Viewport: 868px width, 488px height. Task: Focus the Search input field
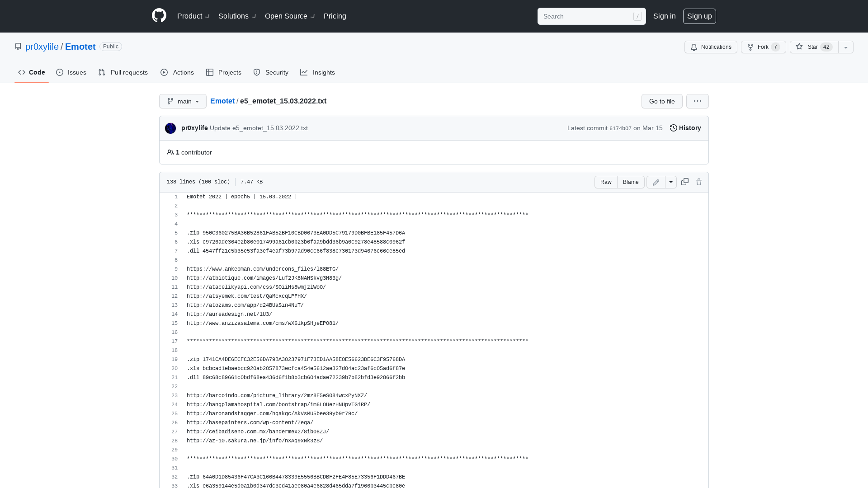591,16
